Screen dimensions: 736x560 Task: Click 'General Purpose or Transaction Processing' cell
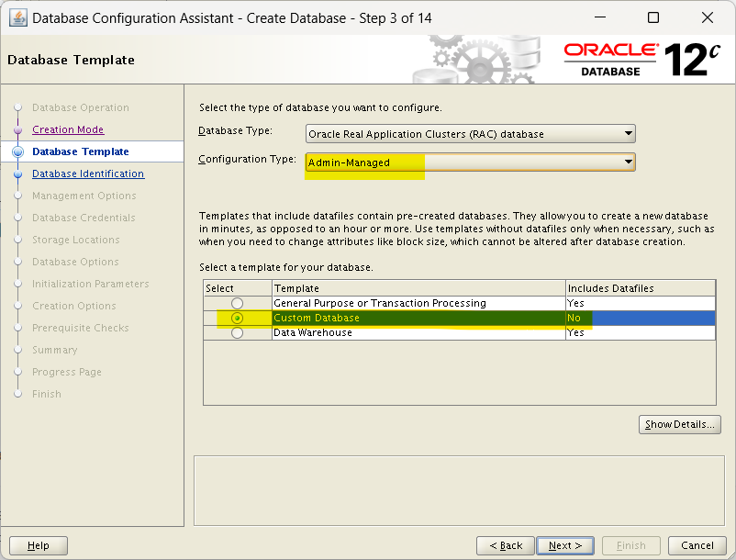point(418,303)
